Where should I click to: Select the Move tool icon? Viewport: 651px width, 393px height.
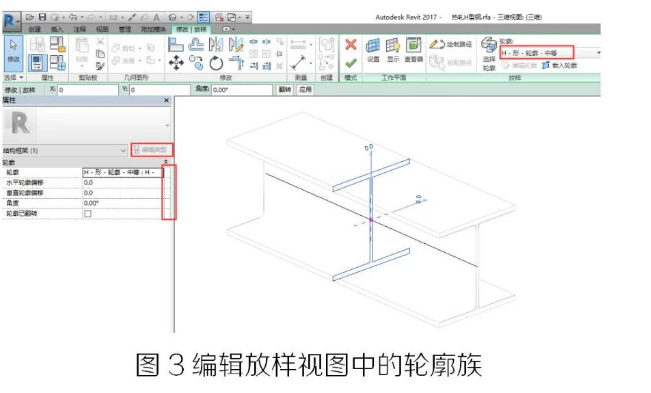(176, 63)
